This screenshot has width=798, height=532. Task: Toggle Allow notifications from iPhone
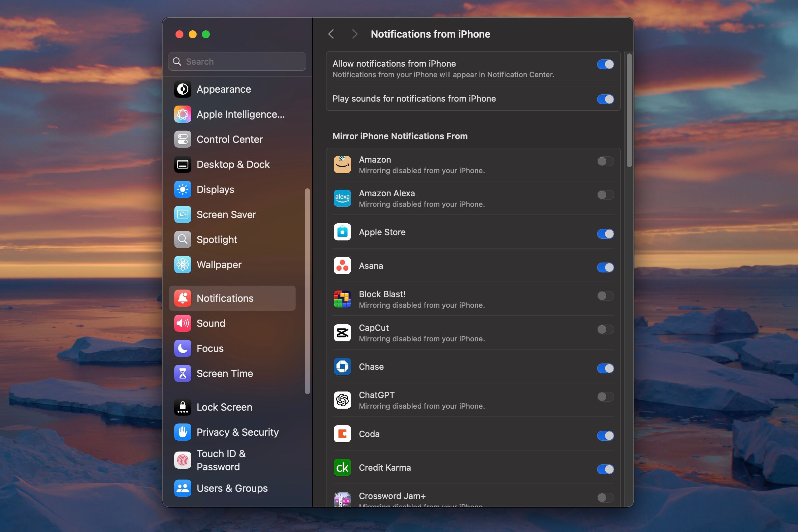606,64
